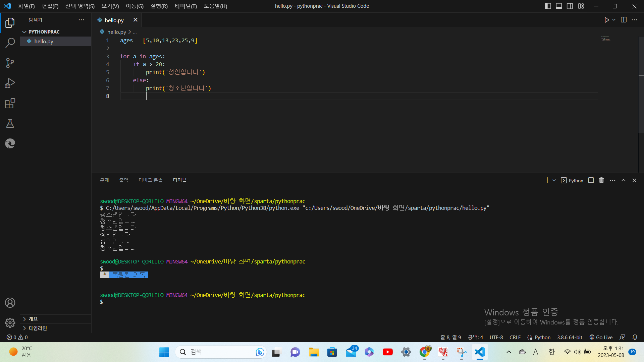This screenshot has height=362, width=644.
Task: Switch to the 출력 output tab
Action: tap(123, 180)
